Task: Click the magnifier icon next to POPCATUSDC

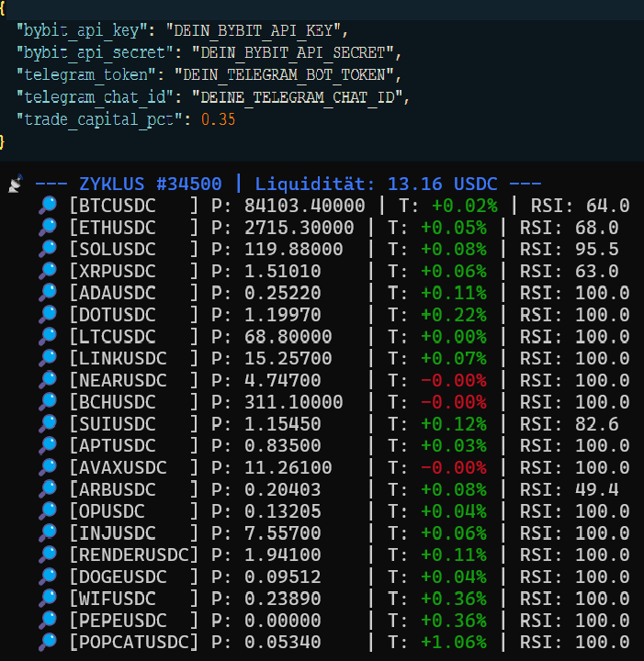Action: point(48,643)
